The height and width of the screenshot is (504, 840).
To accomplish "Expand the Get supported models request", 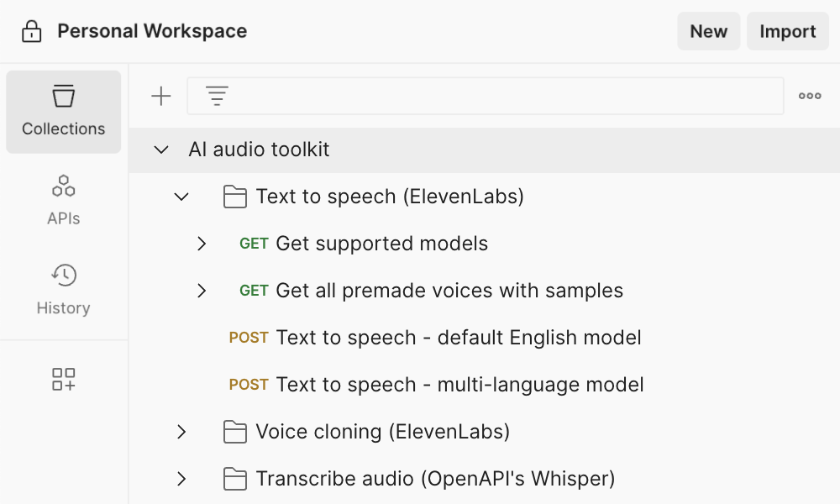I will 202,244.
